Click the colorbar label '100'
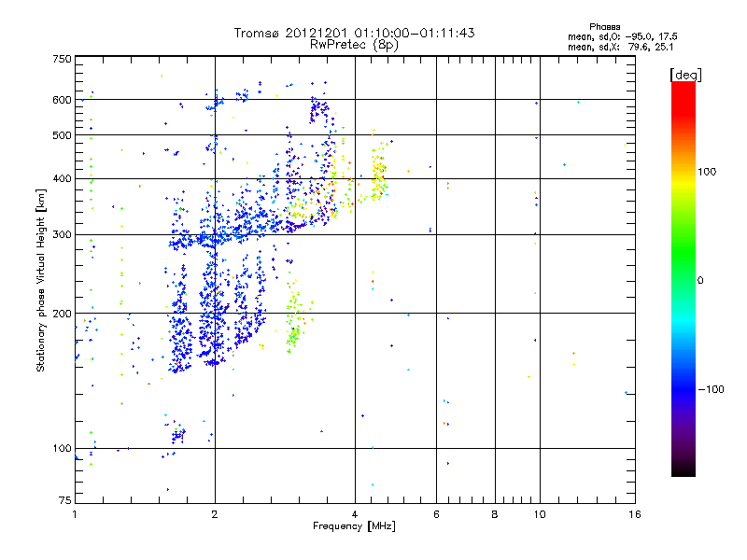The height and width of the screenshot is (560, 747). [707, 172]
